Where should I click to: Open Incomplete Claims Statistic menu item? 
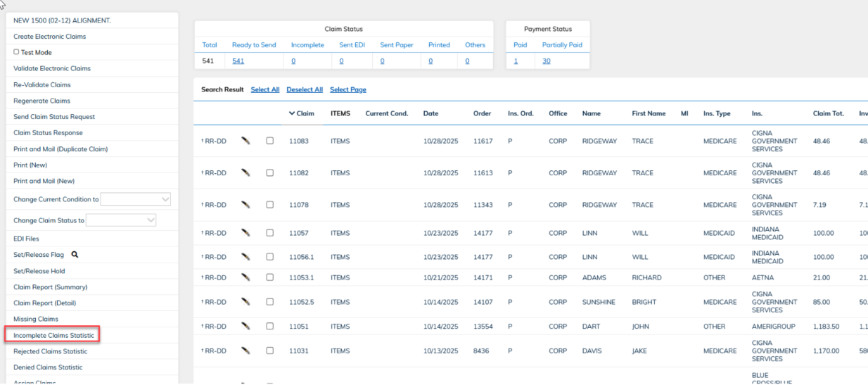tap(53, 336)
